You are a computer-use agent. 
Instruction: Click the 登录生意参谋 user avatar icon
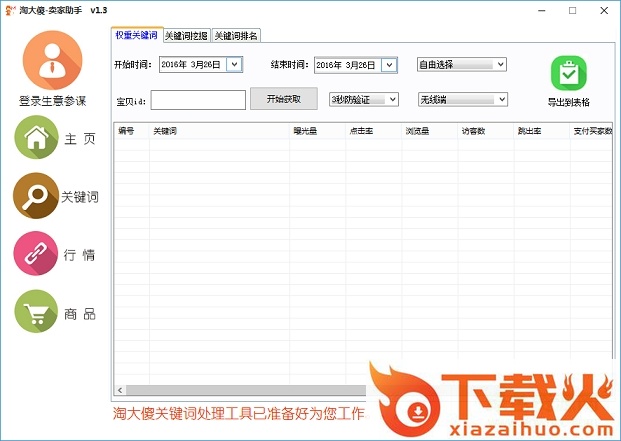[52, 61]
